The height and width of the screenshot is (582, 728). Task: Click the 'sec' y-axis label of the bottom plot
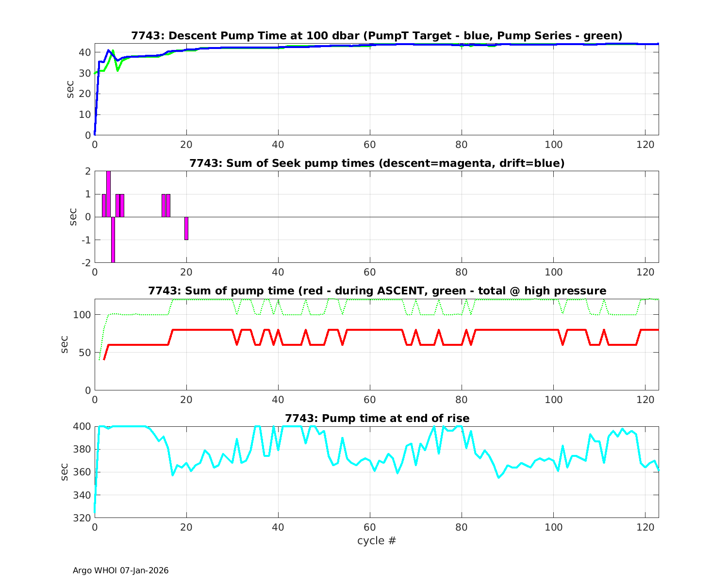pos(65,472)
